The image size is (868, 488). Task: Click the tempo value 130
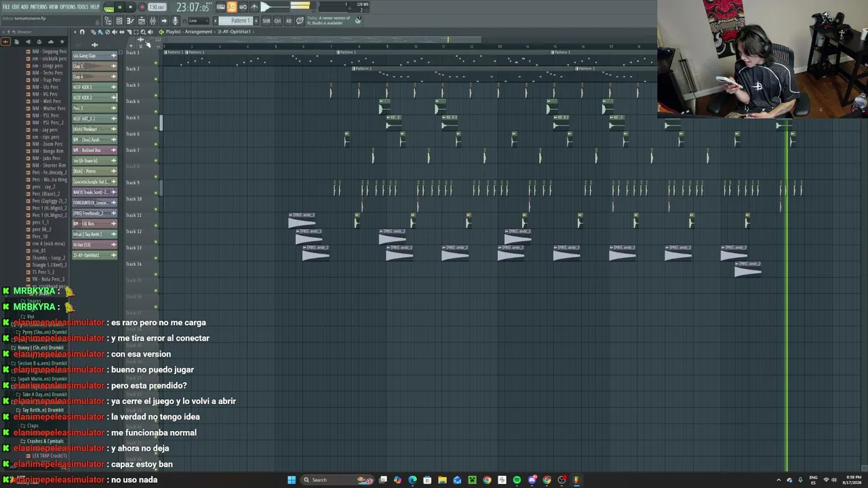157,7
